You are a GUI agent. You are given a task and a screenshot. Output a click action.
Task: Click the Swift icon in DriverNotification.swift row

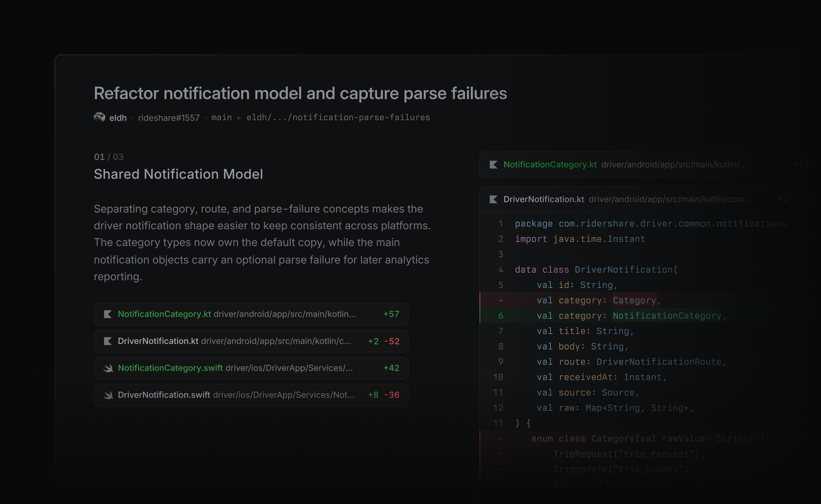pyautogui.click(x=108, y=395)
